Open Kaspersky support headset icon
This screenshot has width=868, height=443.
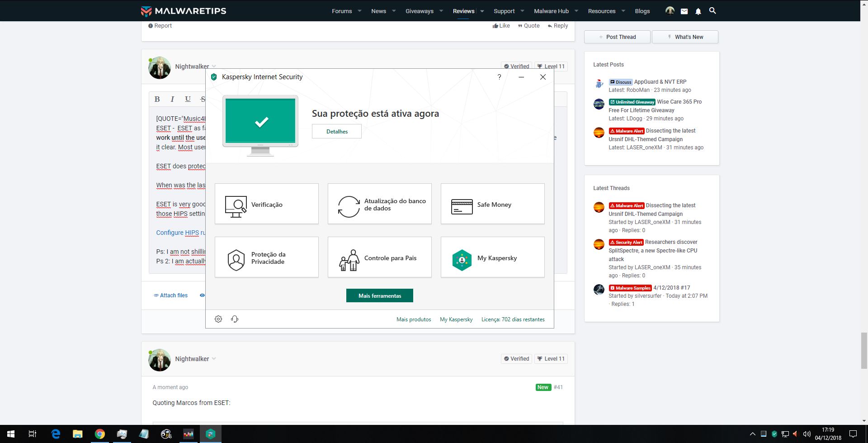[x=235, y=319]
